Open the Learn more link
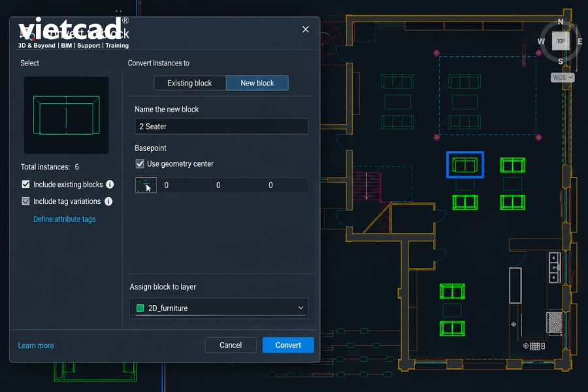Screen dimensions: 588x392 tap(36, 346)
